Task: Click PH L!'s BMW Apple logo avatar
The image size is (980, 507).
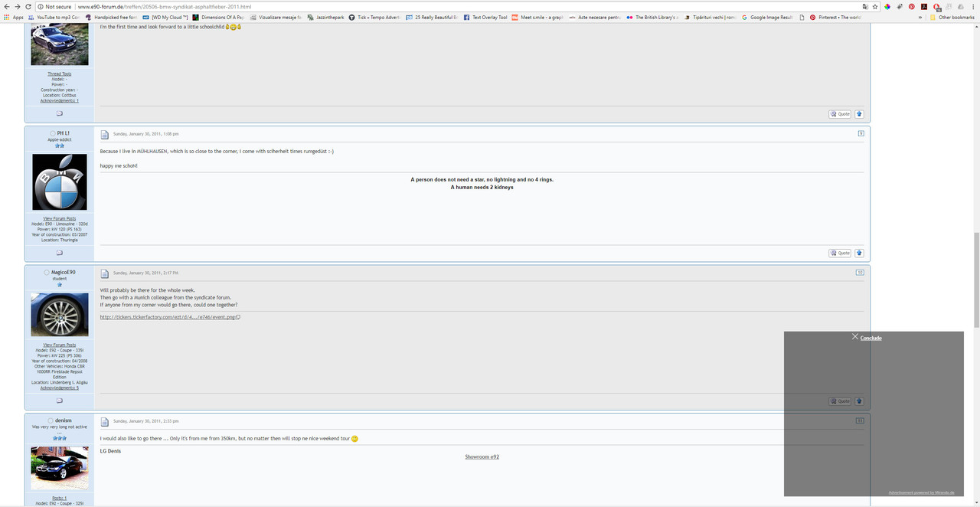Action: 60,182
